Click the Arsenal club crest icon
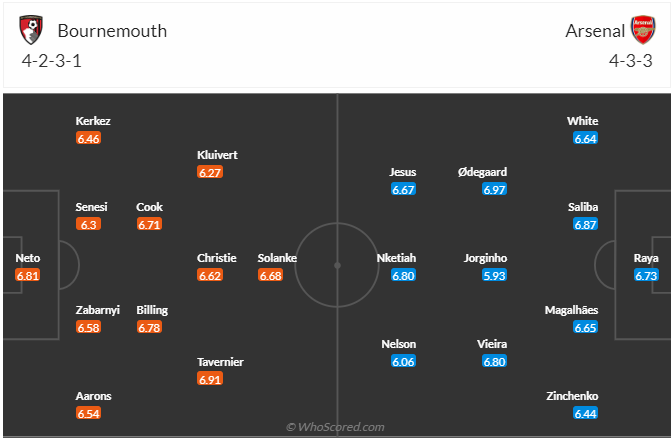672x438 pixels. [x=640, y=30]
